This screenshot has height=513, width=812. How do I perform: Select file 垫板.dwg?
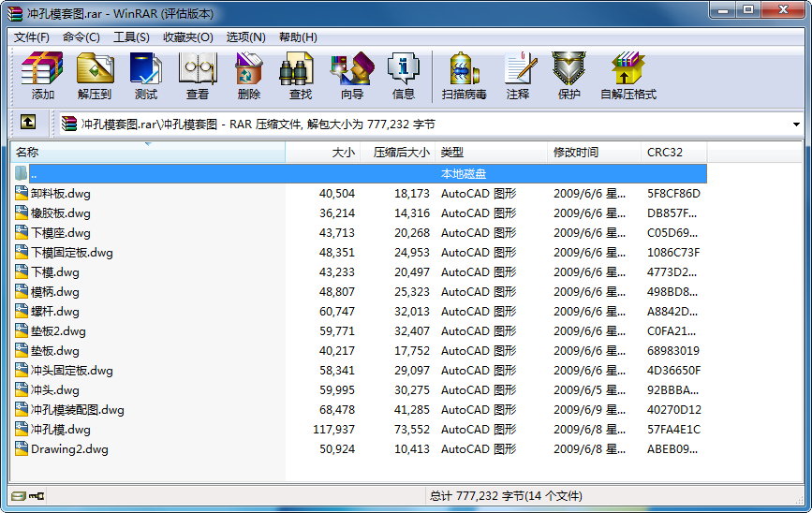pyautogui.click(x=55, y=351)
